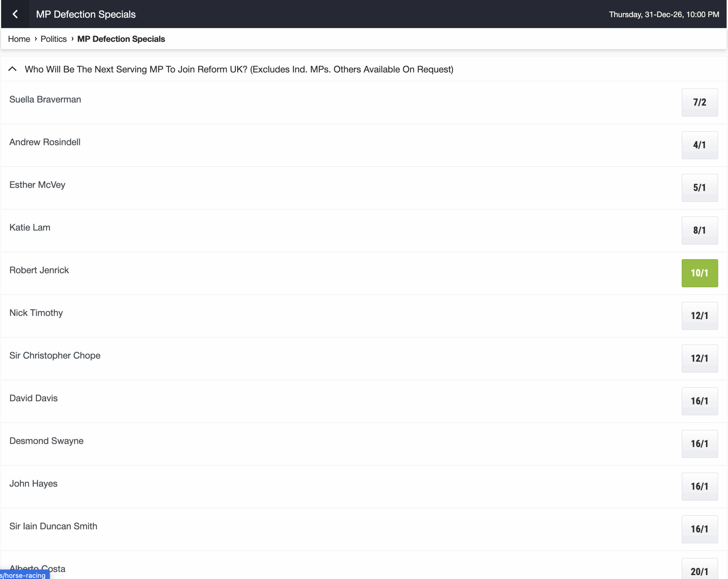Image resolution: width=728 pixels, height=579 pixels.
Task: Deselect Robert Jenrick's highlighted 10/1 odds
Action: tap(699, 273)
